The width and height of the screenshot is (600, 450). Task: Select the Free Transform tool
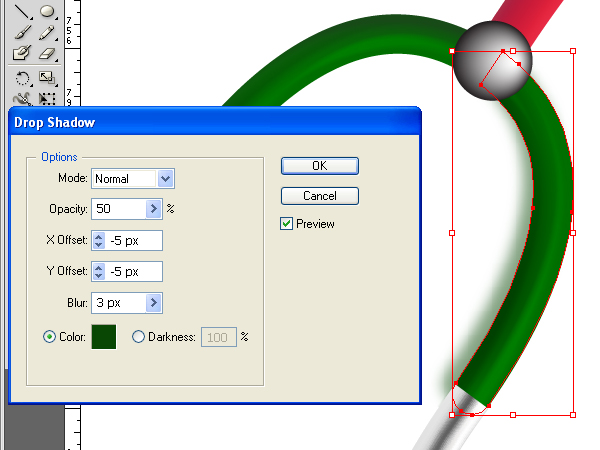[47, 99]
